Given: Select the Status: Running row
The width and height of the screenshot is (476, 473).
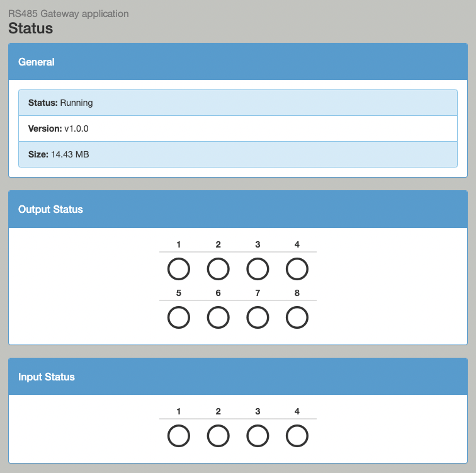Looking at the screenshot, I should coord(237,103).
